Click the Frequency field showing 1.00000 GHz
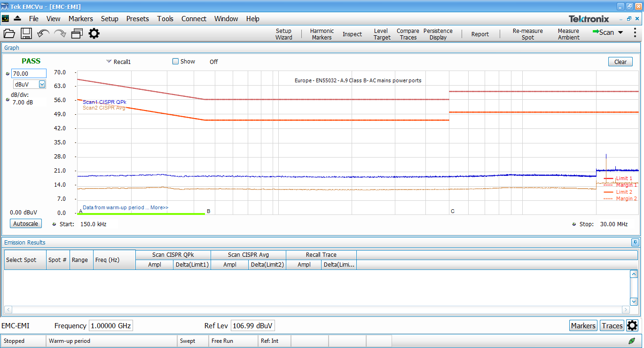This screenshot has height=348, width=644. (111, 326)
